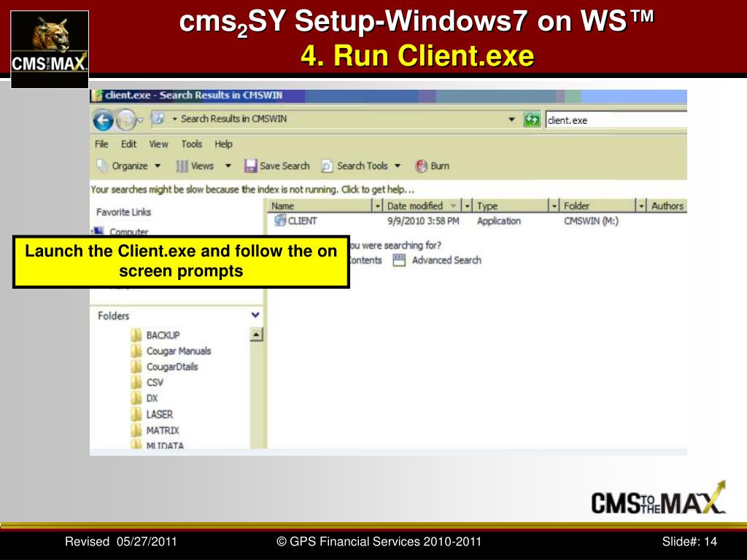Viewport: 747px width, 560px height.
Task: Click the Forward navigation arrow
Action: pyautogui.click(x=125, y=120)
